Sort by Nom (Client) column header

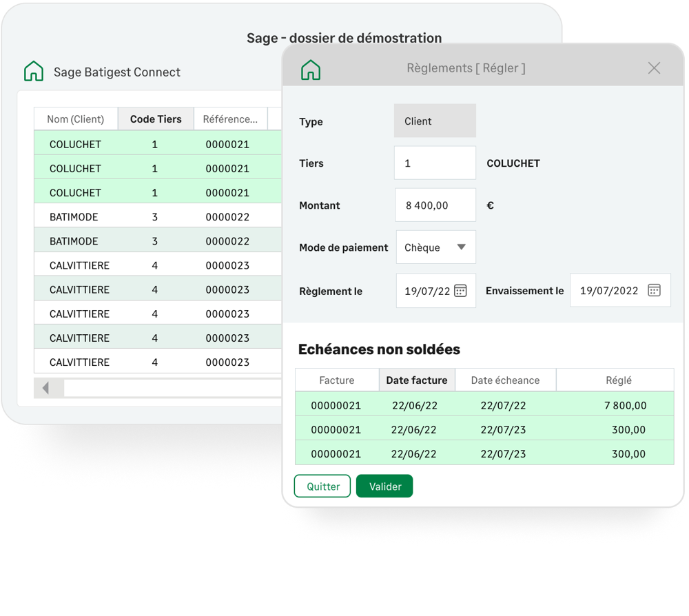76,119
